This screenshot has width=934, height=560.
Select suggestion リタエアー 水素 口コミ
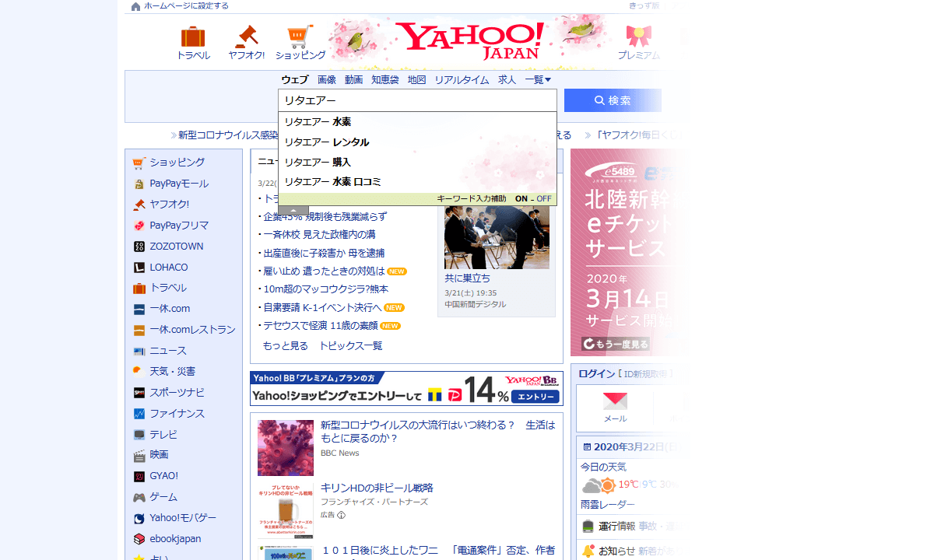417,182
